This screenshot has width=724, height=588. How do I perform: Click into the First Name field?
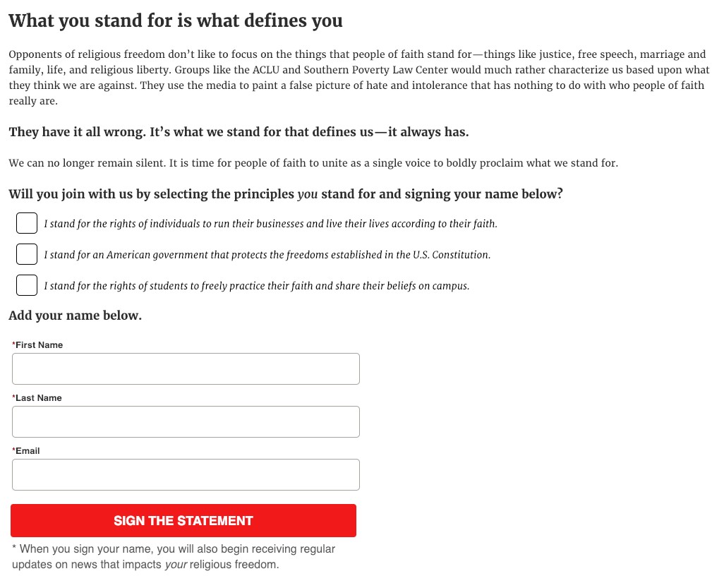(186, 368)
